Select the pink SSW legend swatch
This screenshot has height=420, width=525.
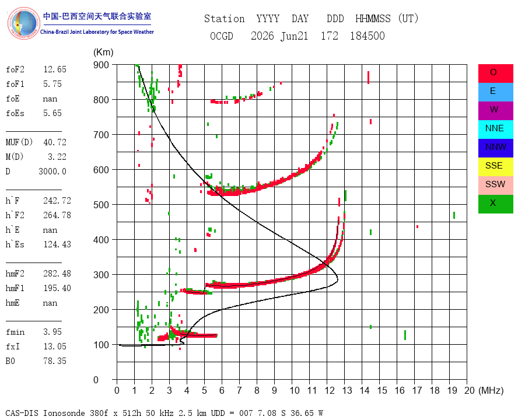pos(495,185)
